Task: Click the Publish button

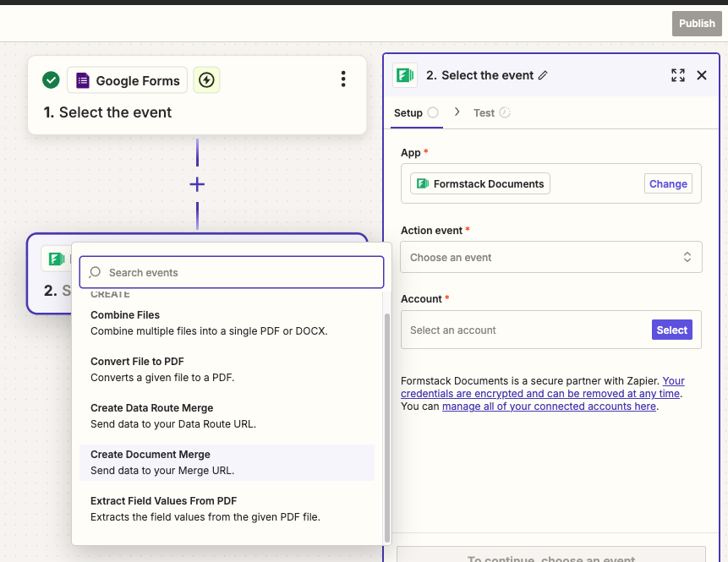Action: (x=696, y=23)
